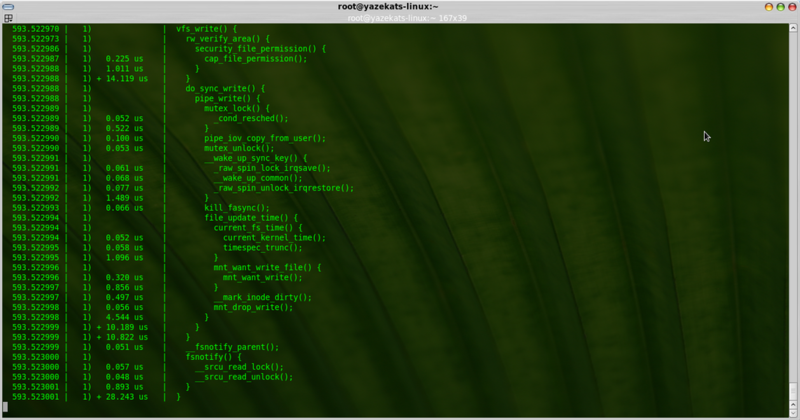
Task: Click the 0.893 us duration value
Action: point(124,387)
